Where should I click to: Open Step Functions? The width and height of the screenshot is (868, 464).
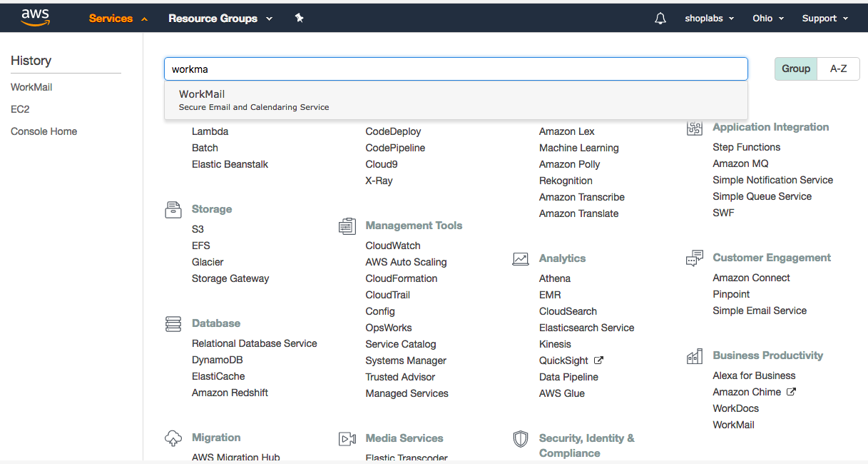click(x=746, y=147)
